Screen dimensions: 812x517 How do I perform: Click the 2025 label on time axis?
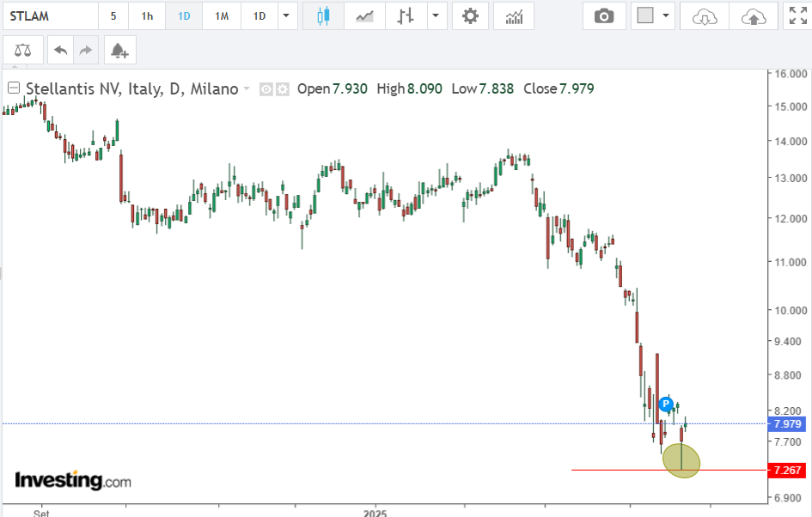point(375,513)
